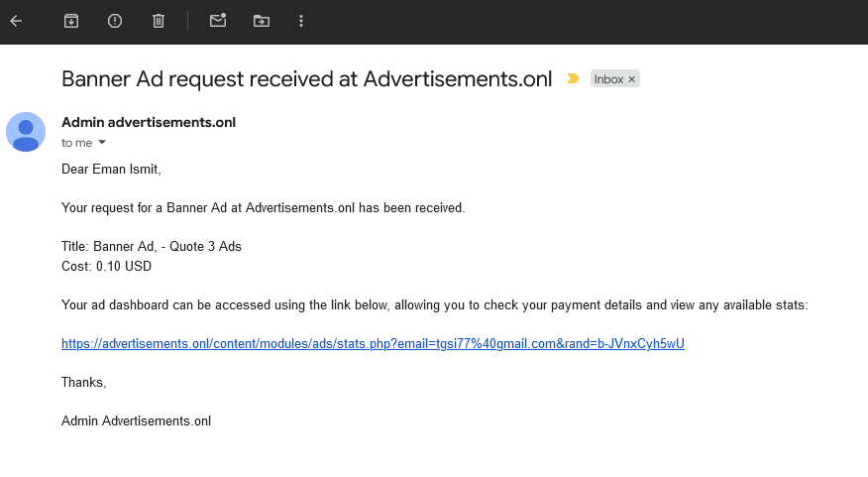Open the three-dot More options menu
868x477 pixels.
pos(301,21)
